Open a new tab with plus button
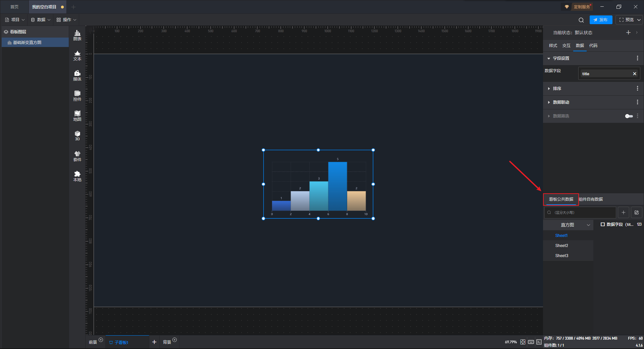The image size is (644, 349). tap(73, 7)
